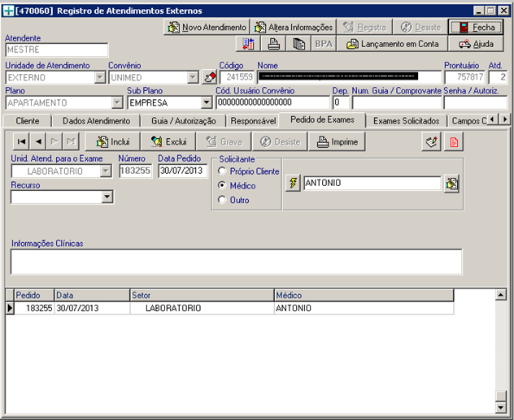This screenshot has width=514, height=420.
Task: Open Unidade de Atendimento dropdown
Action: (100, 78)
